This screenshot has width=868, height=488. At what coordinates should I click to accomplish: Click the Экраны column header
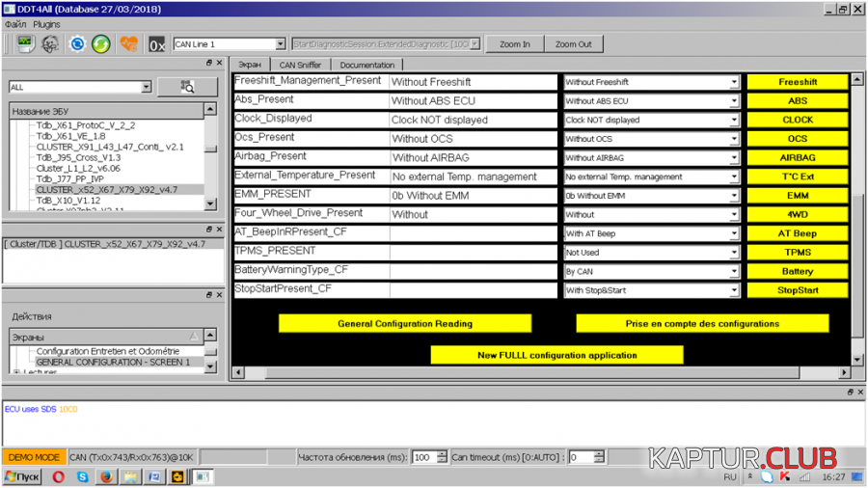106,337
